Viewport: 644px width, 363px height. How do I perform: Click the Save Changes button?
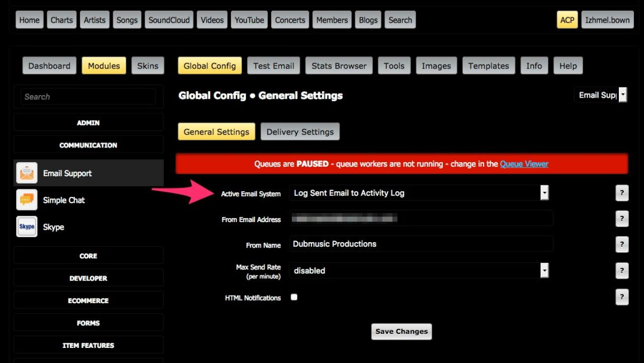pos(401,331)
